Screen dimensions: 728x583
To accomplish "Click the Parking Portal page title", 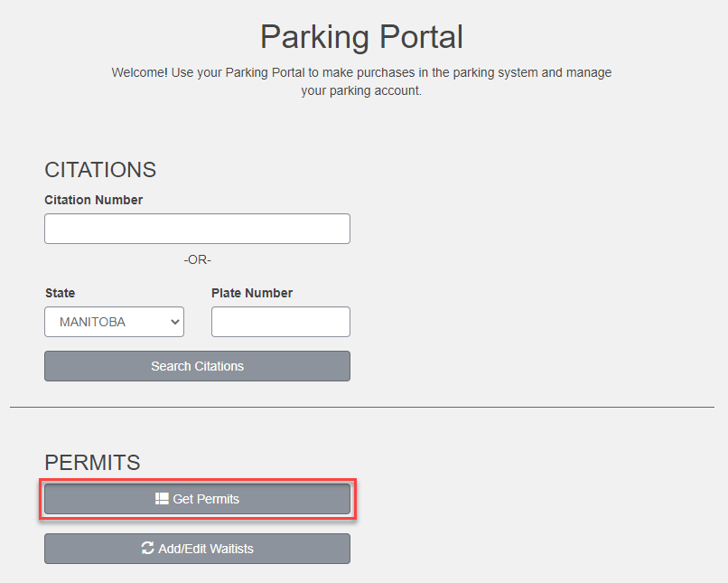I will [x=361, y=37].
